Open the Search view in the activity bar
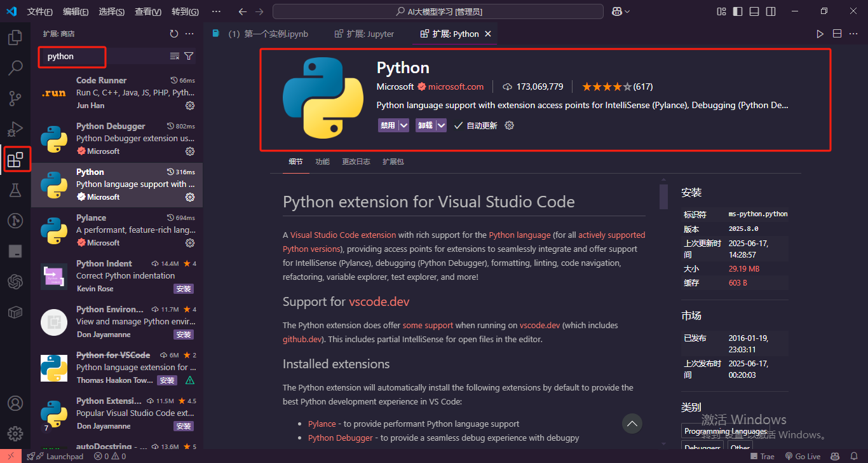Image resolution: width=868 pixels, height=463 pixels. pyautogui.click(x=15, y=67)
